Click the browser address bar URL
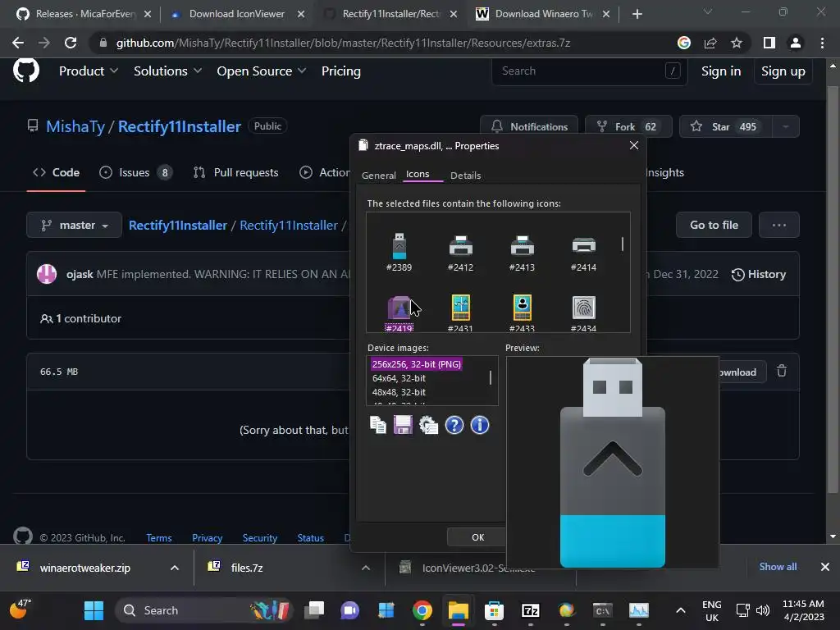The width and height of the screenshot is (840, 630). 343,43
